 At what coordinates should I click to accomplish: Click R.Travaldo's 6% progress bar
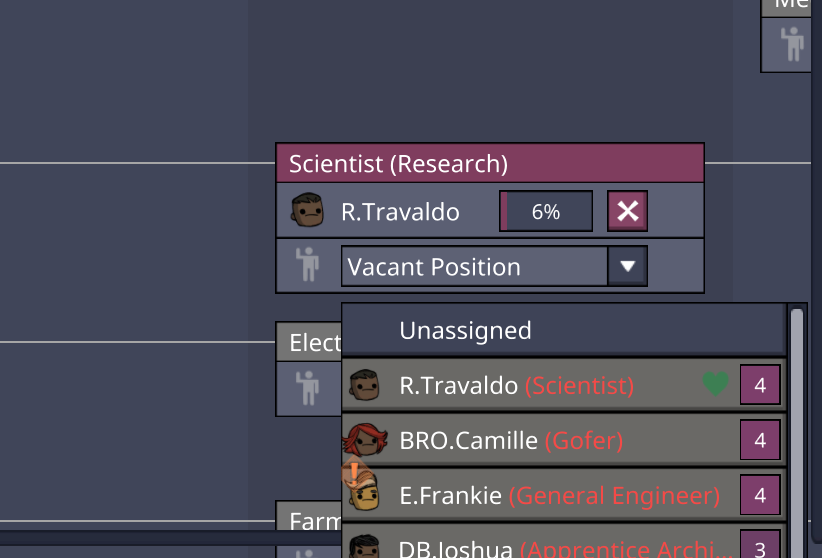(x=545, y=211)
